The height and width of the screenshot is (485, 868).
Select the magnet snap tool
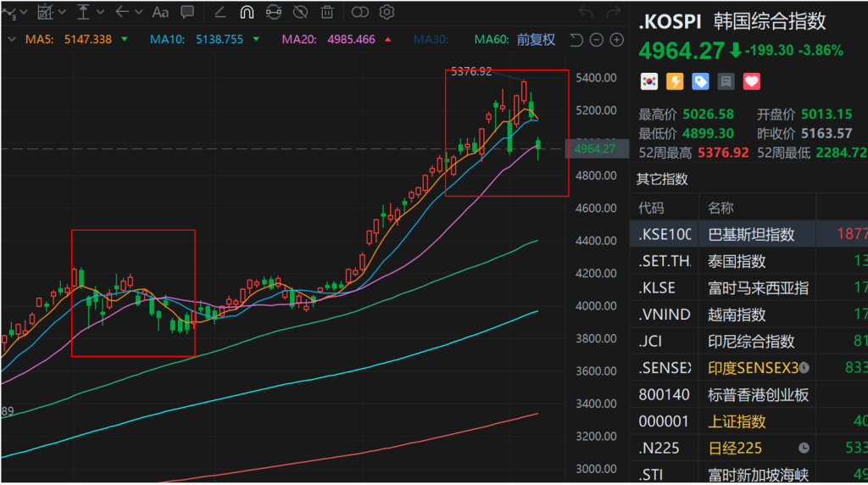tap(247, 12)
